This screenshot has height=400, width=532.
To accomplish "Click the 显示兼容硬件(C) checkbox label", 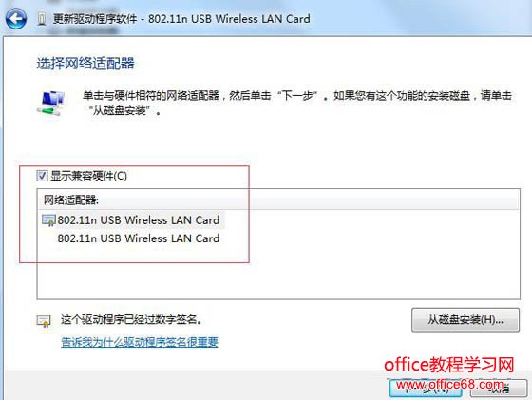I will [x=88, y=176].
